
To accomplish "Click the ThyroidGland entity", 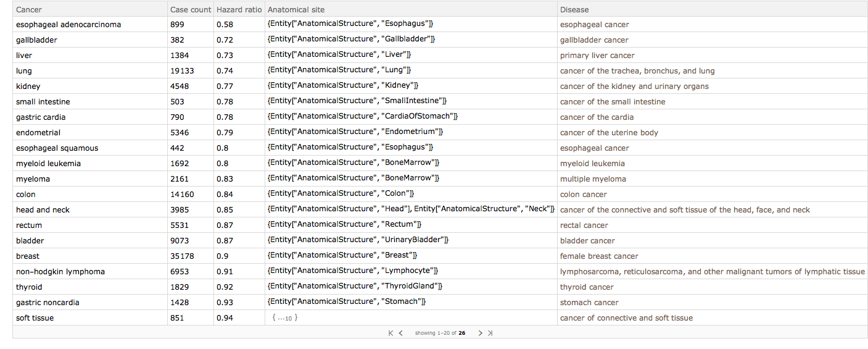I will [x=355, y=286].
